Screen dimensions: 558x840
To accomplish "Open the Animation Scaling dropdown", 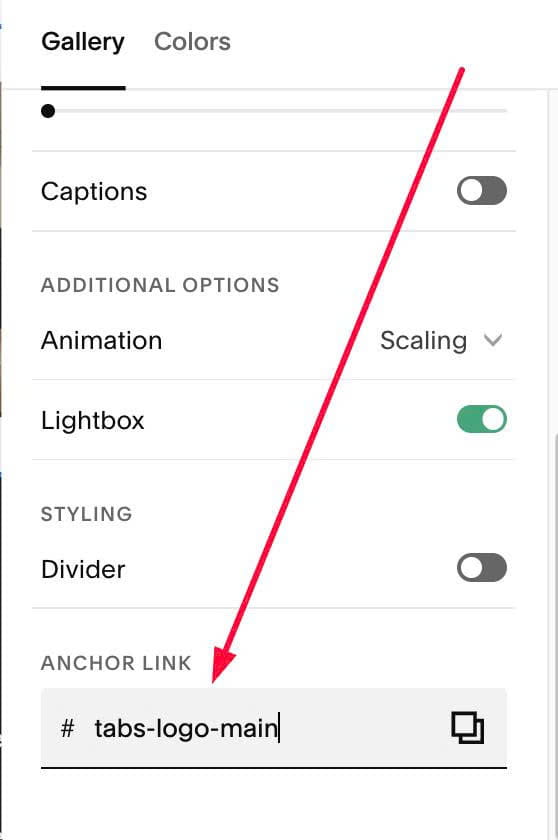I will [x=441, y=341].
